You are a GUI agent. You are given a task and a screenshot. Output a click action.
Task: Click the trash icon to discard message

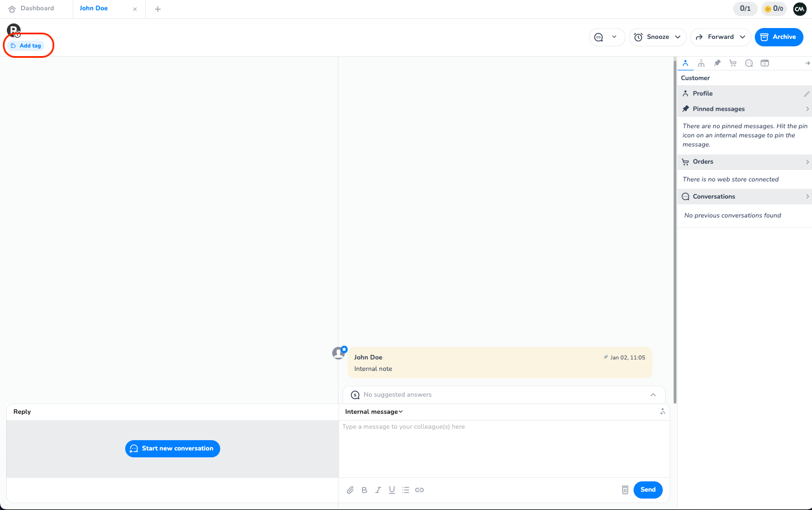tap(625, 490)
